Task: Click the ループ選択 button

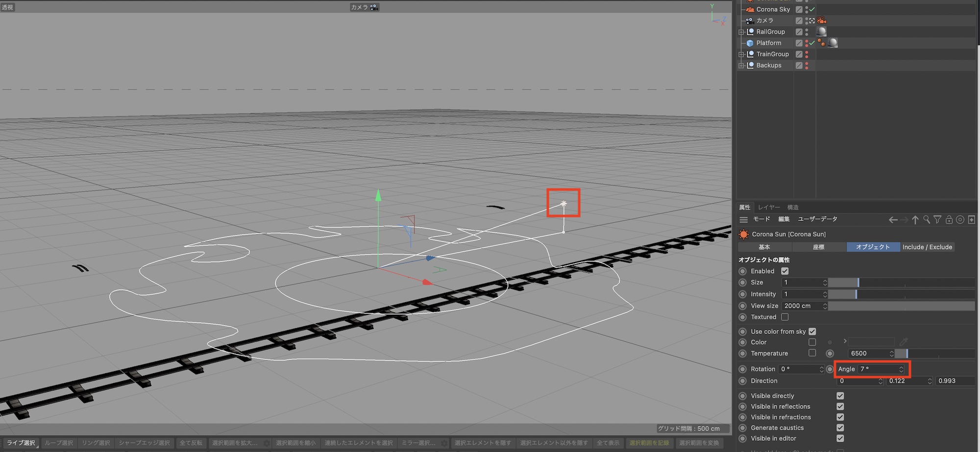Action: pos(59,443)
